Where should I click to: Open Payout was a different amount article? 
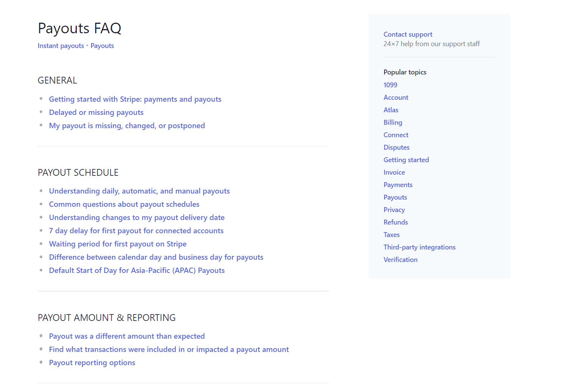127,336
